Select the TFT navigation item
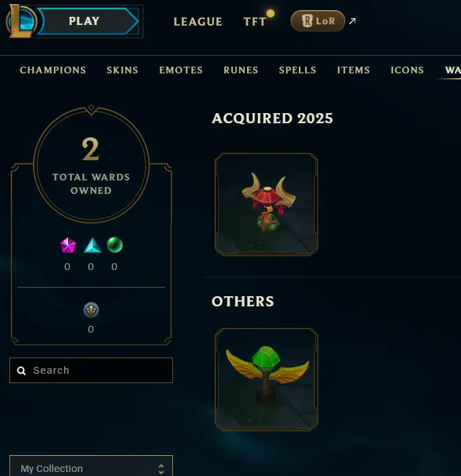Viewport: 461px width, 476px height. point(254,22)
